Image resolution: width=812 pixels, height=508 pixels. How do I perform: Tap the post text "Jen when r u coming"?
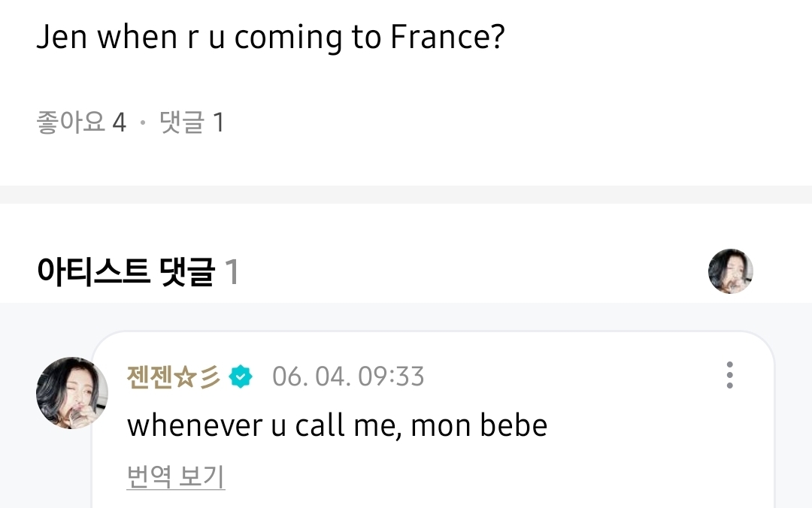(x=188, y=38)
